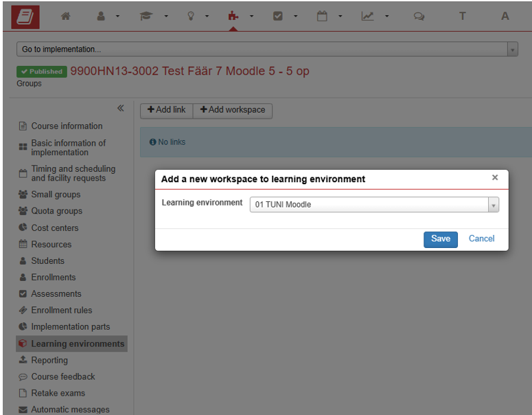This screenshot has height=415, width=532.
Task: Open Students in sidebar
Action: click(x=47, y=261)
